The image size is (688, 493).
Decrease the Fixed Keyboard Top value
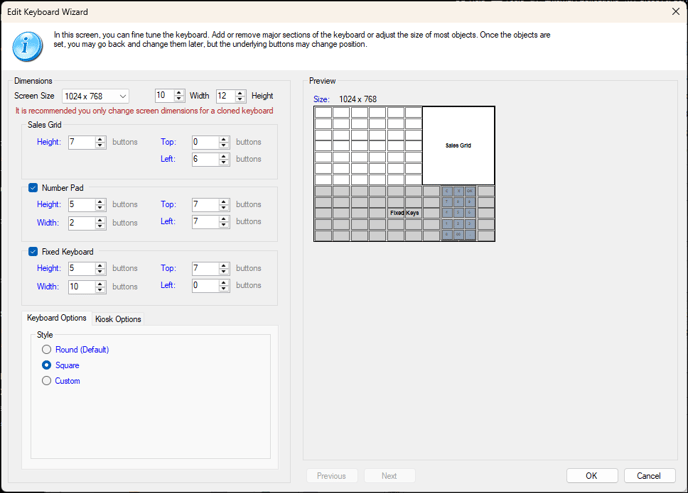225,273
